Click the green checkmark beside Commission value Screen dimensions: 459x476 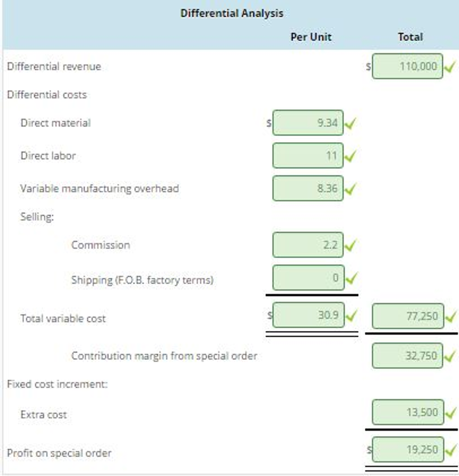[x=350, y=245]
